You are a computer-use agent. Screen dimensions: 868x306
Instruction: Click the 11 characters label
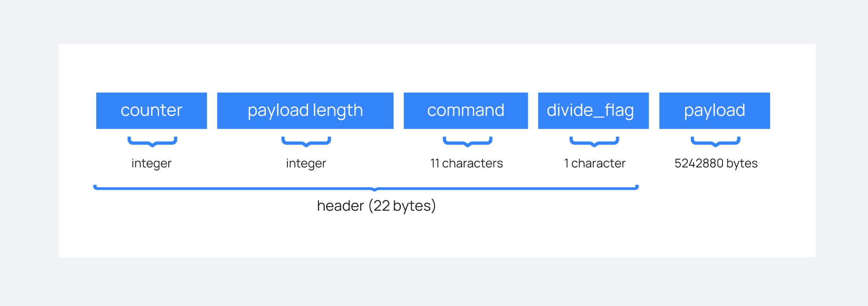[x=466, y=164]
